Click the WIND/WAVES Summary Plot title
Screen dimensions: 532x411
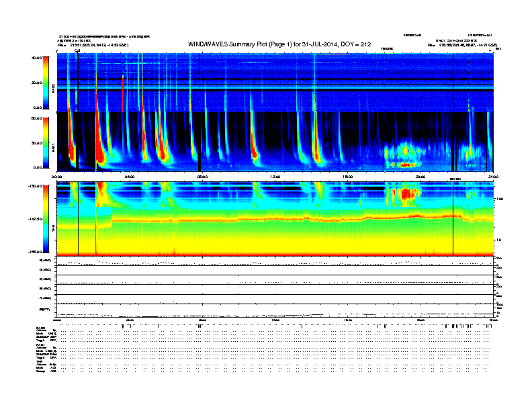point(279,44)
